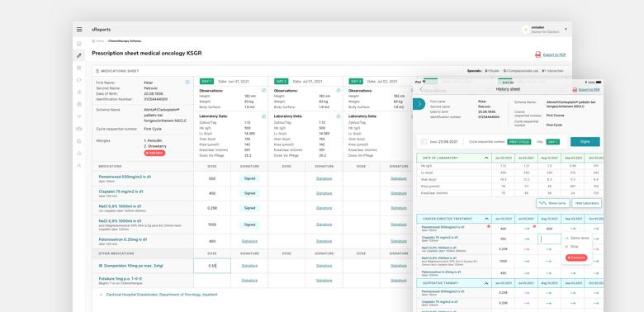The width and height of the screenshot is (644, 312).
Task: Collapse the Cancer Directed Treatment section
Action: [x=486, y=219]
